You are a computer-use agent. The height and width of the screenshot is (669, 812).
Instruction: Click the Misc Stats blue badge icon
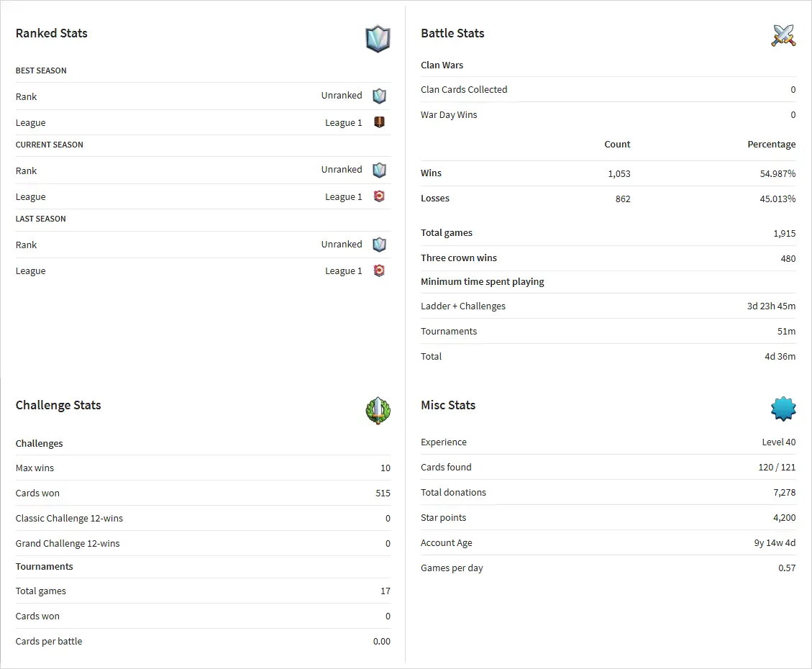(783, 409)
